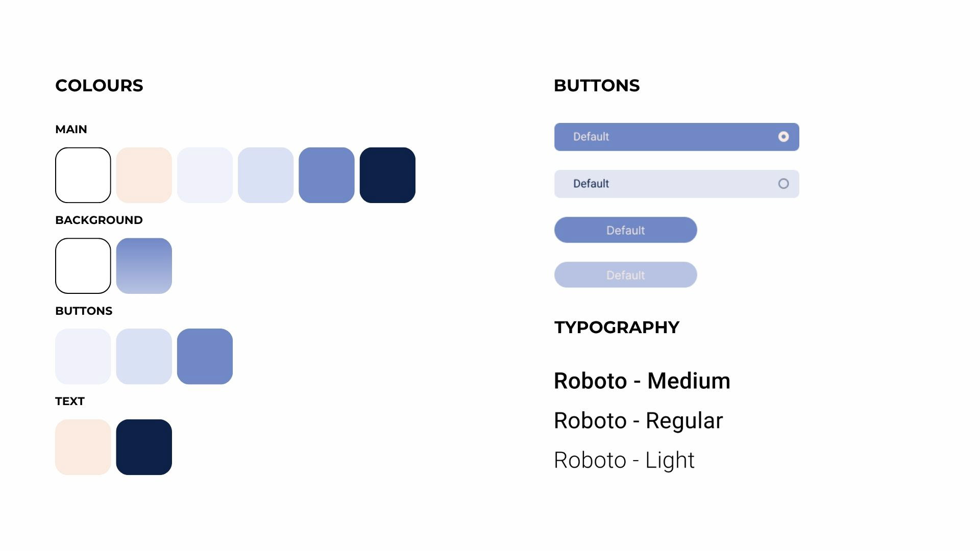Viewport: 980px width, 551px height.
Task: Choose the peach Text swatch
Action: pyautogui.click(x=83, y=447)
